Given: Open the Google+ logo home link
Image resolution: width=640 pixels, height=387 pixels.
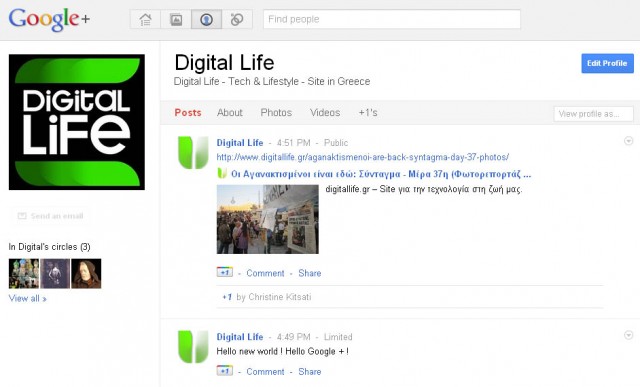Looking at the screenshot, I should click(x=49, y=19).
